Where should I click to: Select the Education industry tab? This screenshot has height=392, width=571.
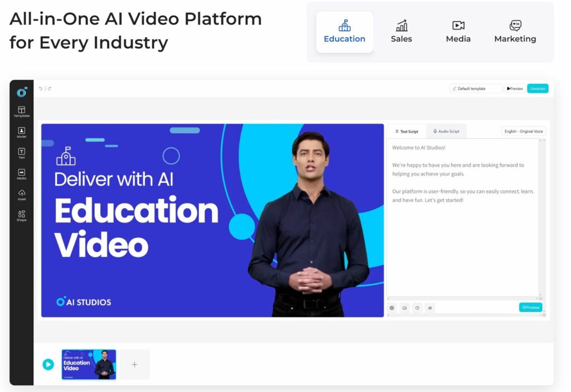click(x=345, y=32)
